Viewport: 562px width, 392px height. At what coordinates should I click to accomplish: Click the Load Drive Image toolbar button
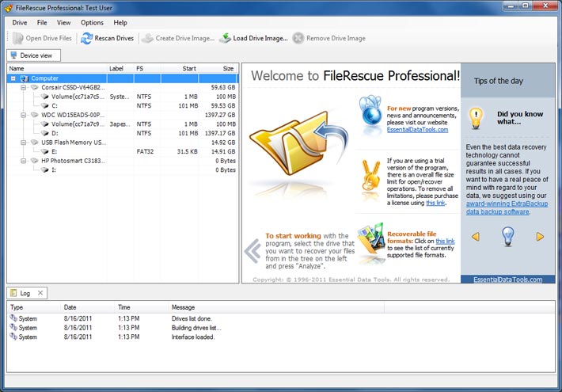click(x=253, y=38)
